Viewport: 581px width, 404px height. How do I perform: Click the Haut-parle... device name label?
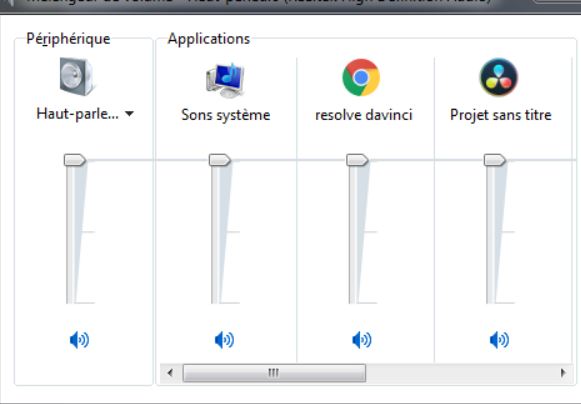coord(77,114)
